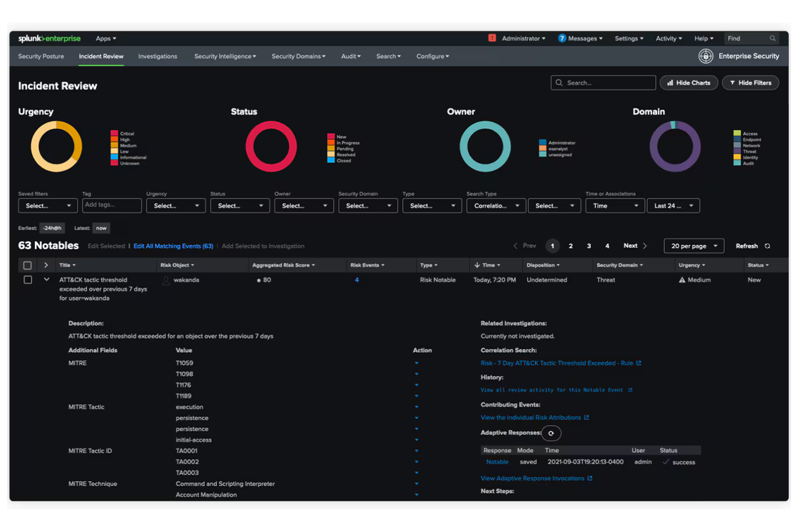
Task: Open the Enterprise Security home via the target icon
Action: click(x=706, y=56)
